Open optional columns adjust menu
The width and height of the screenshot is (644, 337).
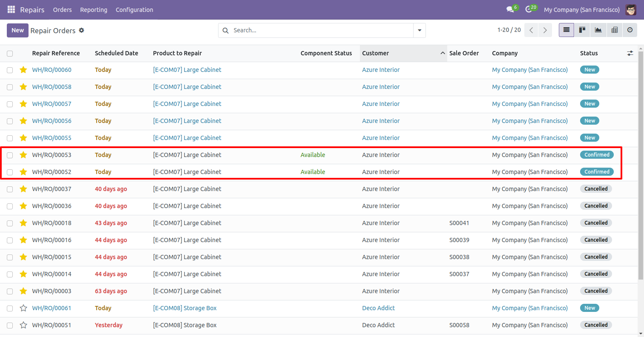tap(630, 53)
